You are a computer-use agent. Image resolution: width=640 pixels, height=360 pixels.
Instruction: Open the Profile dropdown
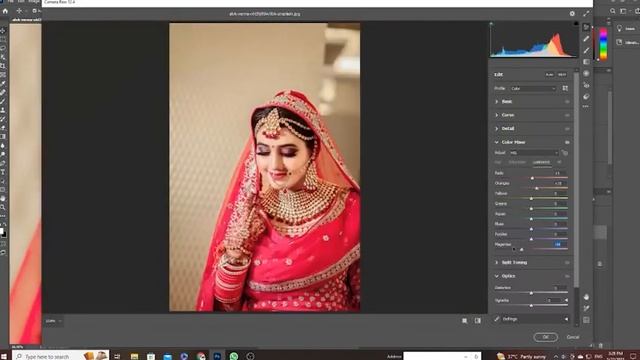533,88
